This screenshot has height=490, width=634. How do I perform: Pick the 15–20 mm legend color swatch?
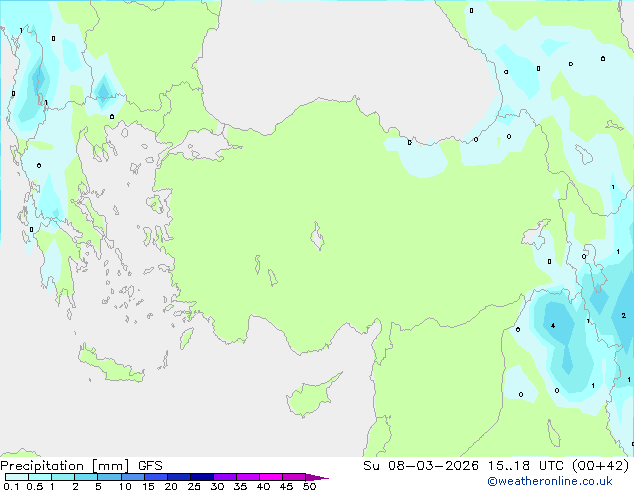[156, 477]
